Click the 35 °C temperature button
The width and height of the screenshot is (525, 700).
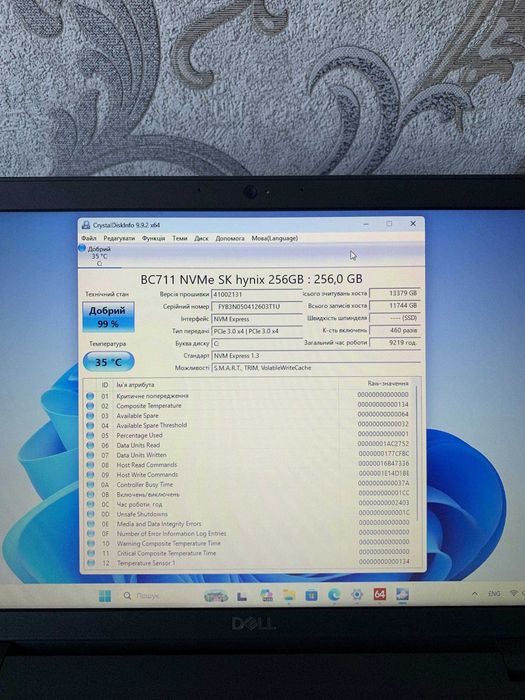pyautogui.click(x=108, y=362)
